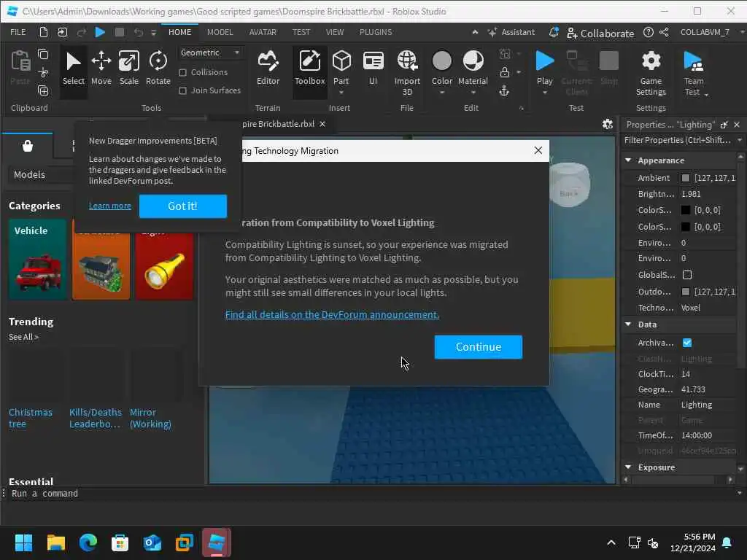Open notifications bell in Studio

553,32
